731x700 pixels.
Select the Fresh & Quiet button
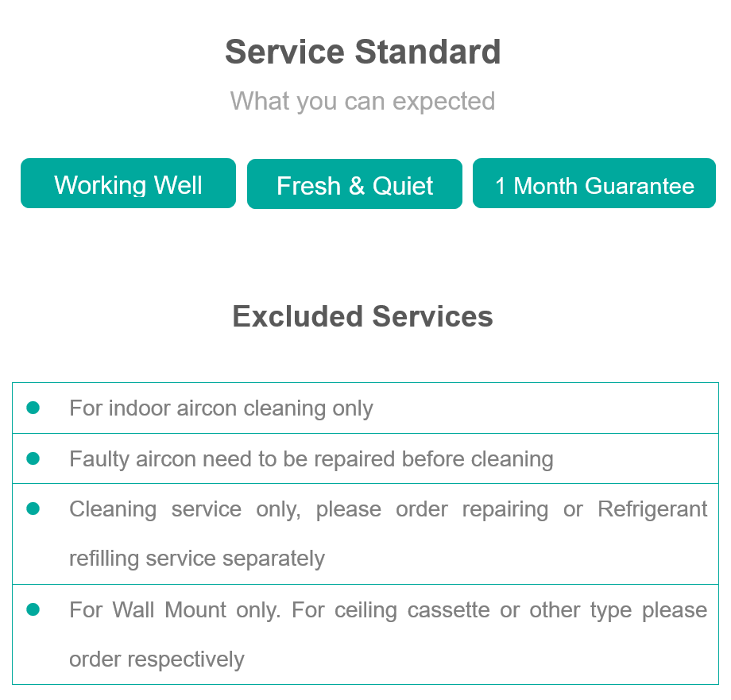(x=355, y=184)
